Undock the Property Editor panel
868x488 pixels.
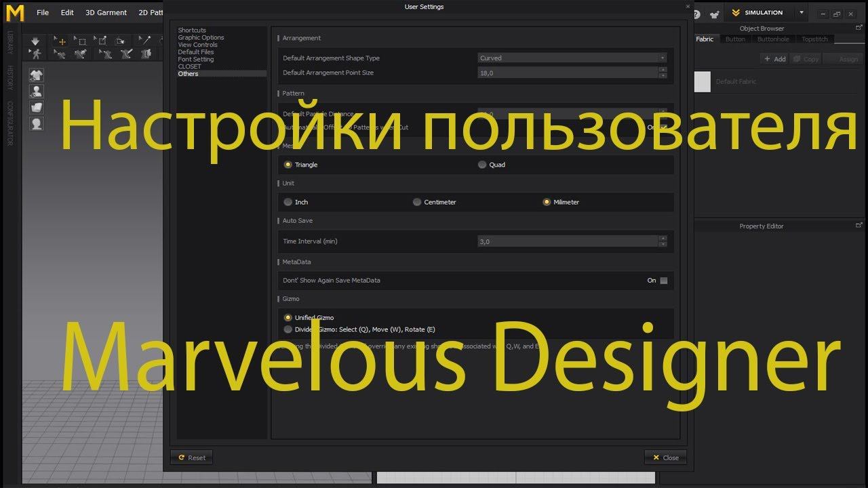point(859,226)
